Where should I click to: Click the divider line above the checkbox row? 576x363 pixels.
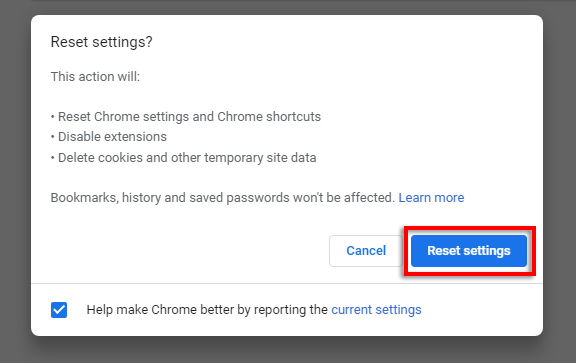coord(287,283)
